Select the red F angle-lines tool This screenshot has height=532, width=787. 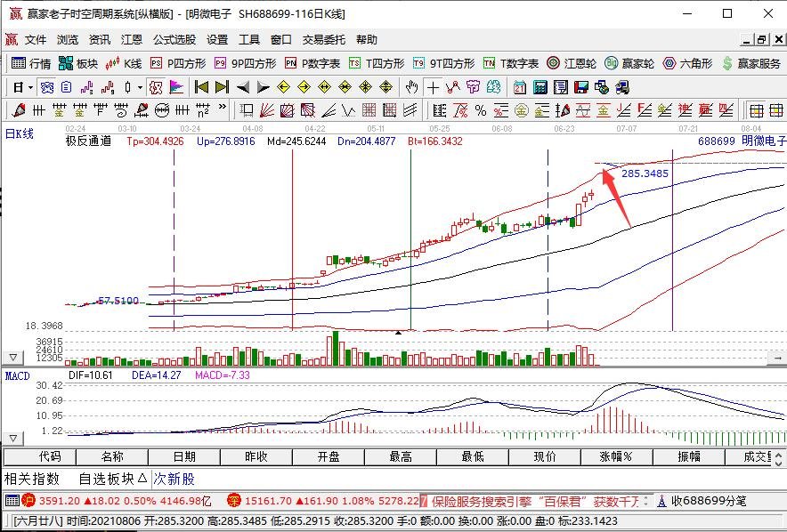point(645,109)
